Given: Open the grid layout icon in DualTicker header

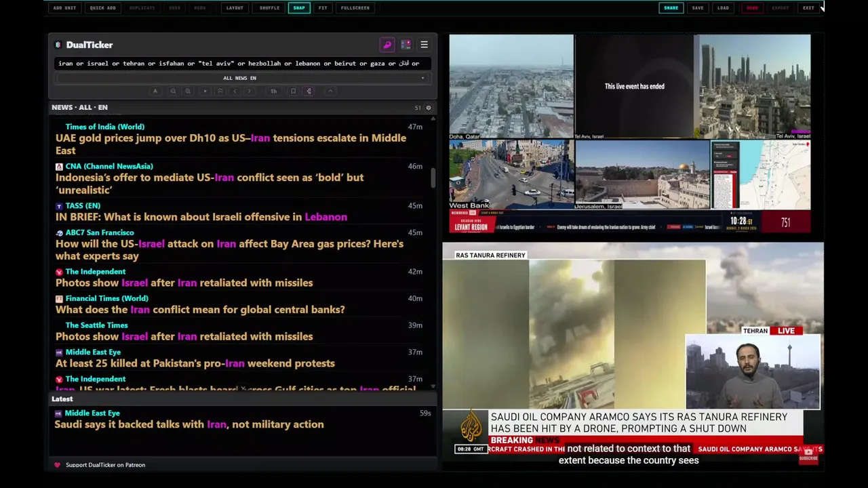Looking at the screenshot, I should [406, 45].
